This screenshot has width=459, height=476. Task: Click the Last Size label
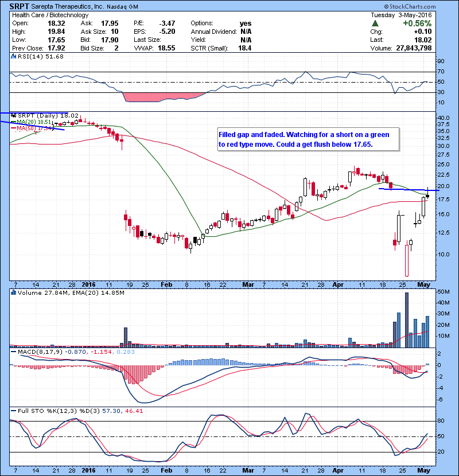coord(147,40)
